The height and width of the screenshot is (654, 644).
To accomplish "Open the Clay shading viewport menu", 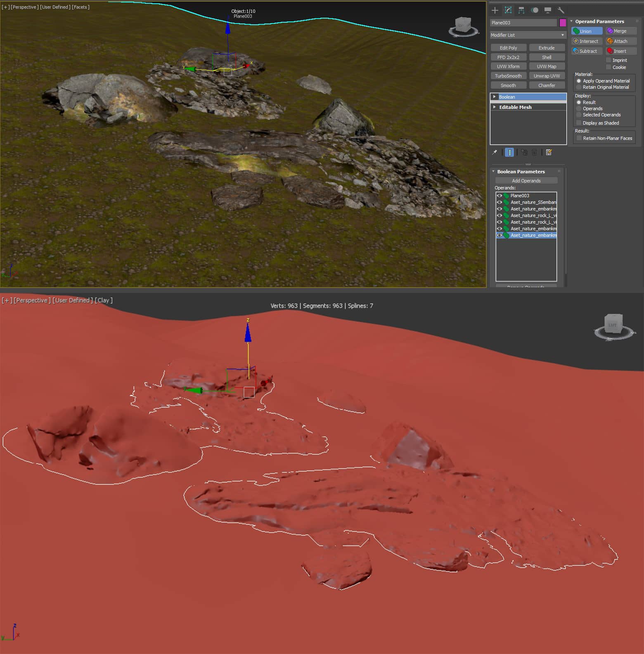I will click(103, 300).
